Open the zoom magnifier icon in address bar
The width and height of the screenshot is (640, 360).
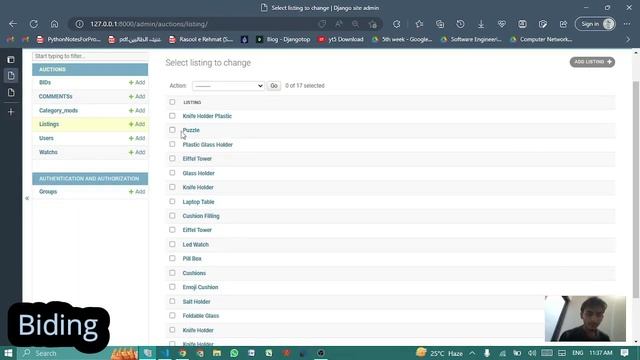pos(356,24)
